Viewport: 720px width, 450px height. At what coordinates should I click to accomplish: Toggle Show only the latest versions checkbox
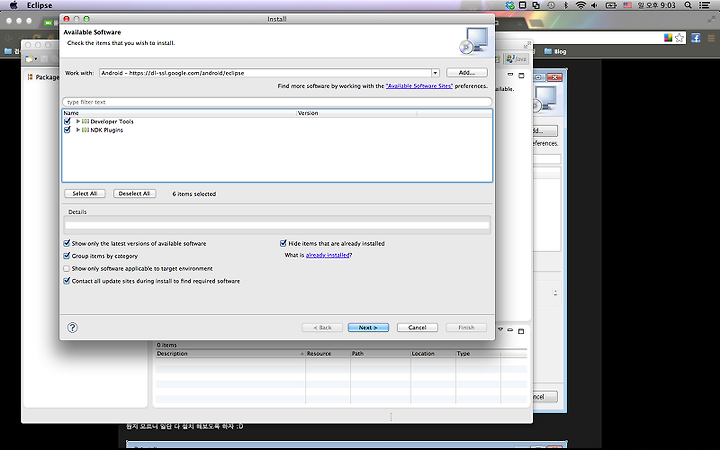point(67,243)
